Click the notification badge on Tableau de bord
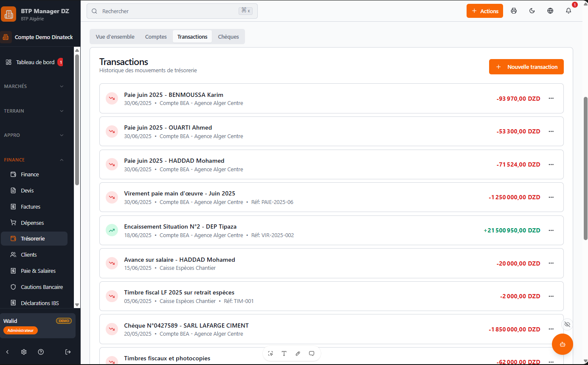This screenshot has width=588, height=365. 60,62
